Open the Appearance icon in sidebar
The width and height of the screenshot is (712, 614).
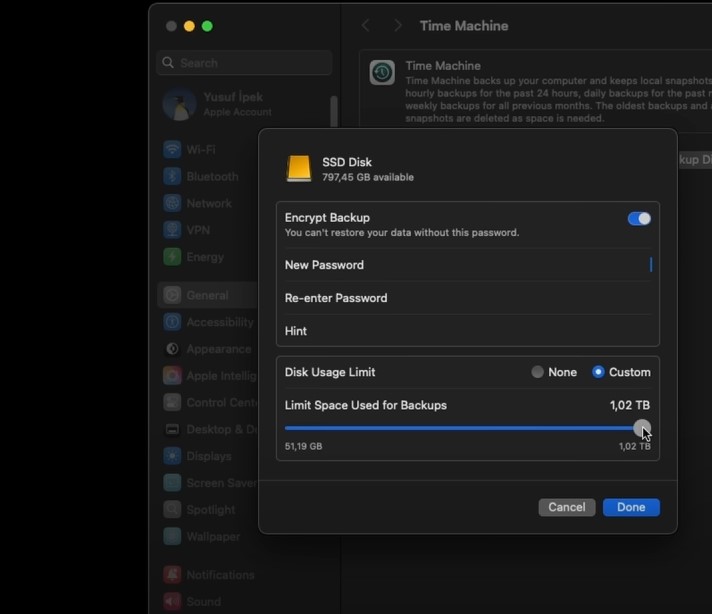[x=172, y=349]
